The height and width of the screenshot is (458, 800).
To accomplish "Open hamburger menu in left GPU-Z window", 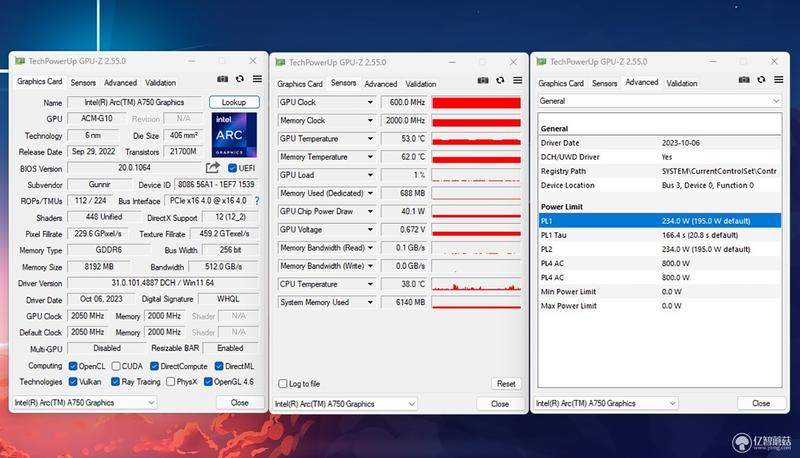I will pyautogui.click(x=257, y=79).
